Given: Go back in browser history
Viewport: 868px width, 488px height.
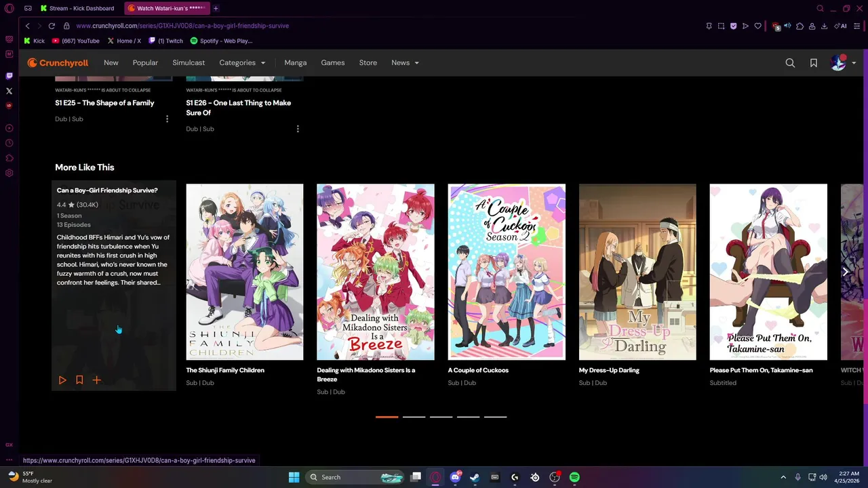Looking at the screenshot, I should (27, 26).
